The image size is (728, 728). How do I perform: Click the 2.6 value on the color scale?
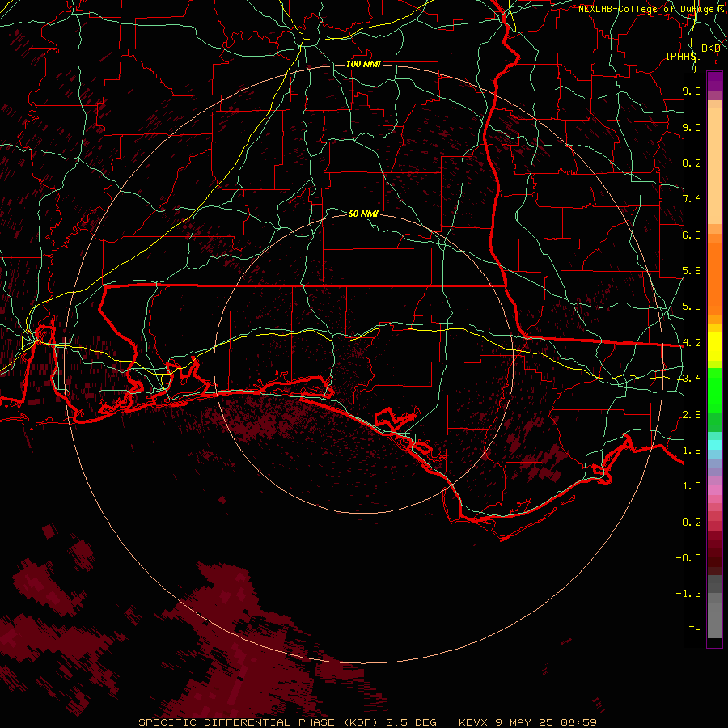(692, 415)
